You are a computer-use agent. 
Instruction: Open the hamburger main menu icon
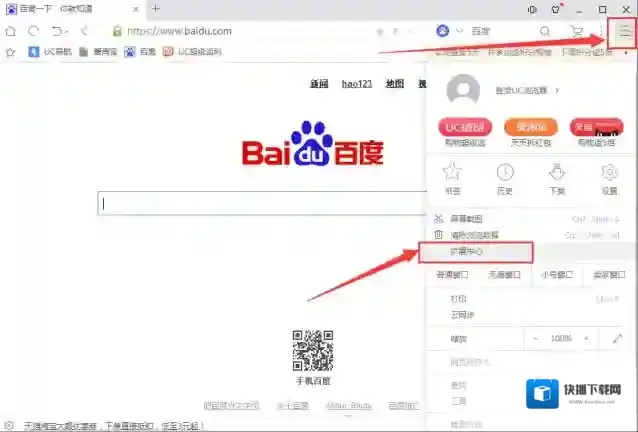point(624,31)
